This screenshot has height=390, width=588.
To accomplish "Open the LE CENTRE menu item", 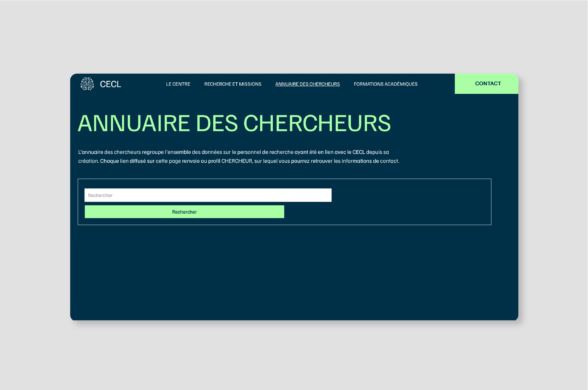I will coord(178,84).
